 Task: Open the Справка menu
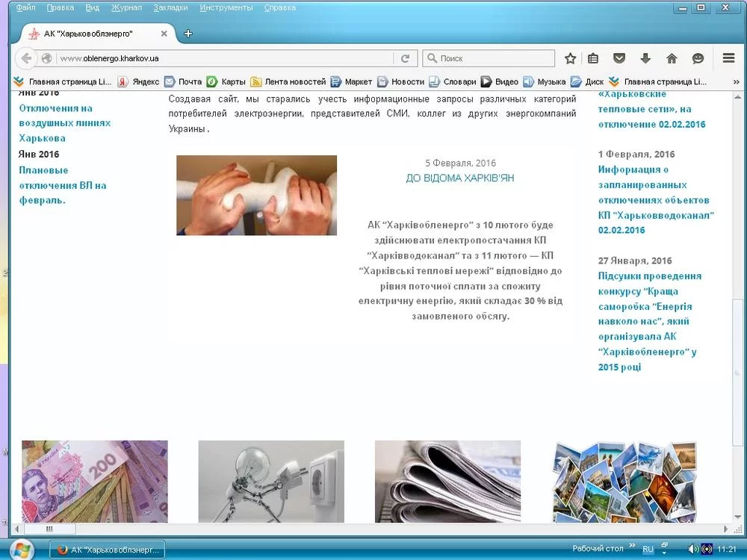click(280, 7)
